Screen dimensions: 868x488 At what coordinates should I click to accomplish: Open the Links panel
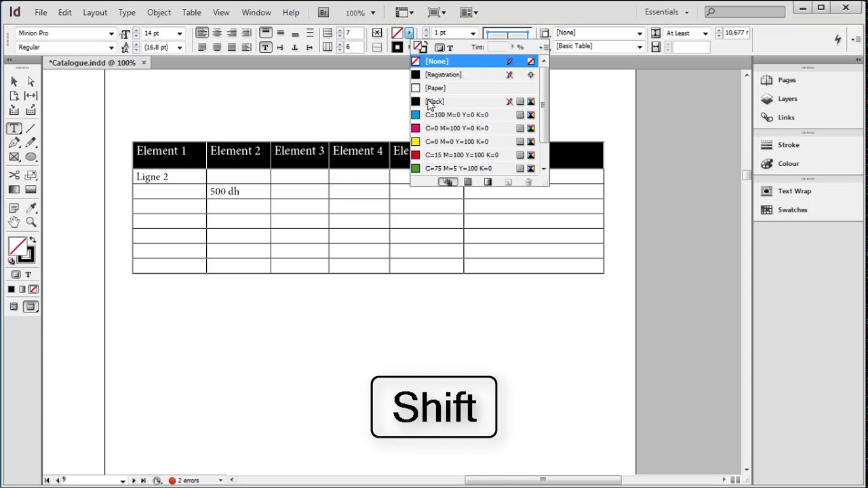click(786, 118)
